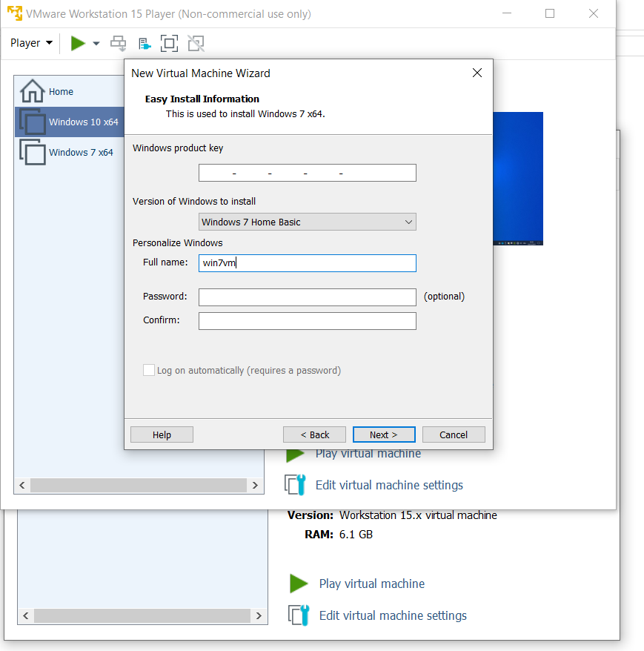Image resolution: width=644 pixels, height=651 pixels.
Task: Click the green power on toolbar icon
Action: pyautogui.click(x=78, y=43)
